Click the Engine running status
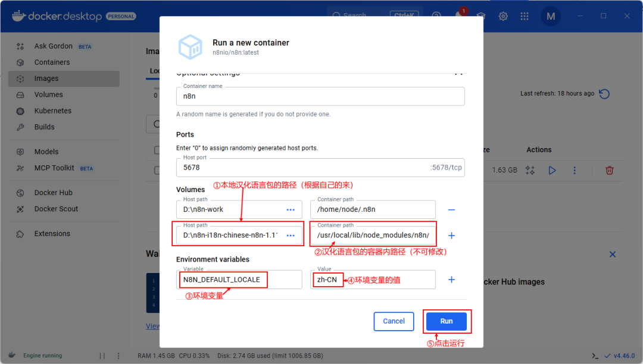 tap(43, 356)
